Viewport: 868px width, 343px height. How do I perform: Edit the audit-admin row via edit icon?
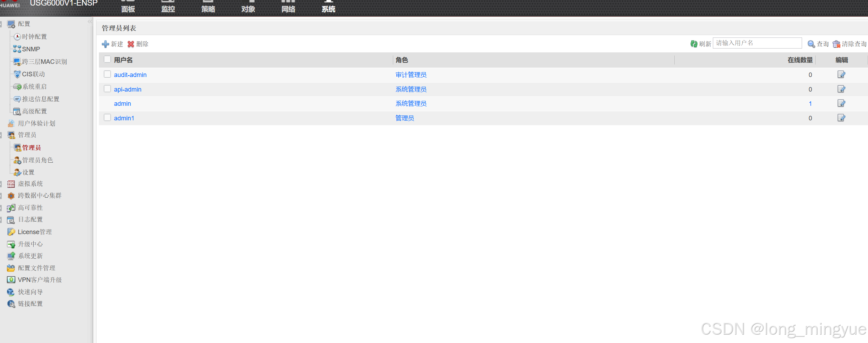click(x=841, y=75)
